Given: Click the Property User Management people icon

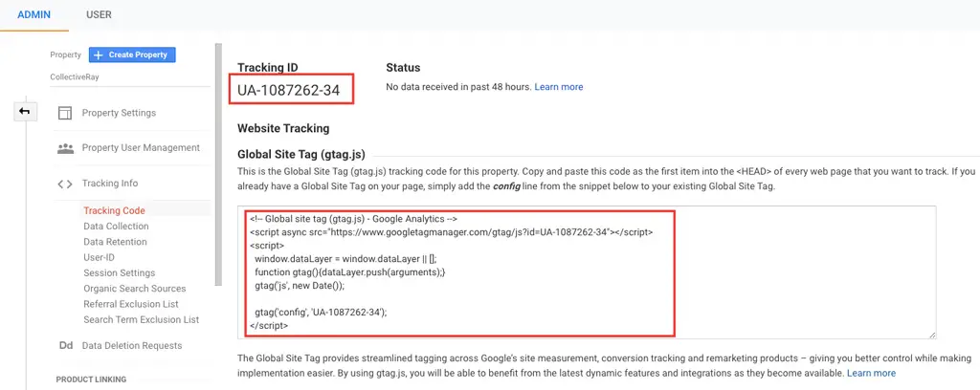Looking at the screenshot, I should point(65,148).
